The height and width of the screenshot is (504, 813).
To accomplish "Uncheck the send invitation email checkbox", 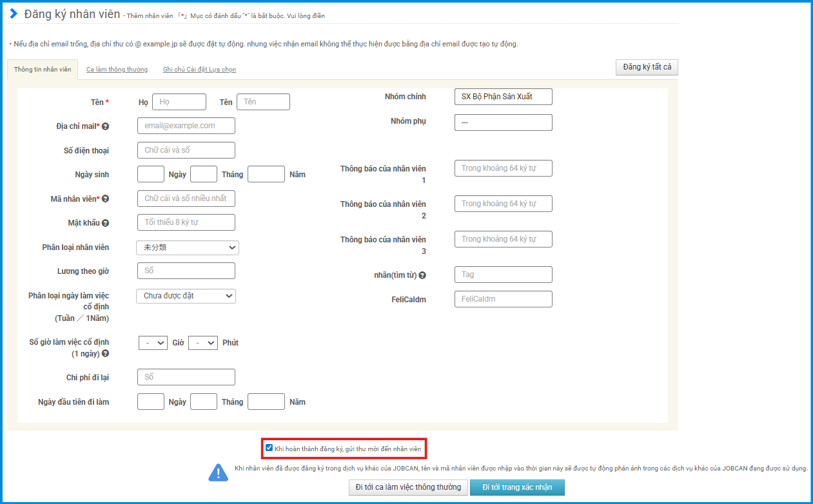I will [x=269, y=448].
